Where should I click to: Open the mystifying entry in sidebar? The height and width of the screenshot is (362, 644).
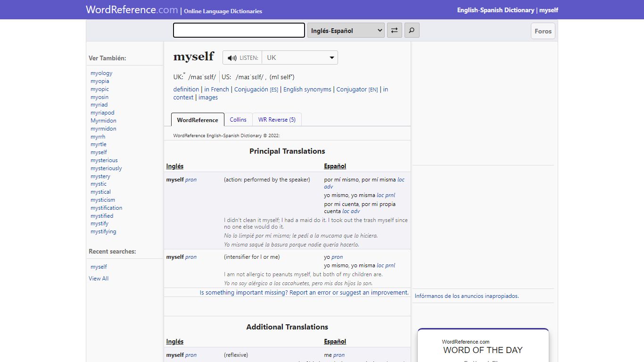pyautogui.click(x=103, y=231)
